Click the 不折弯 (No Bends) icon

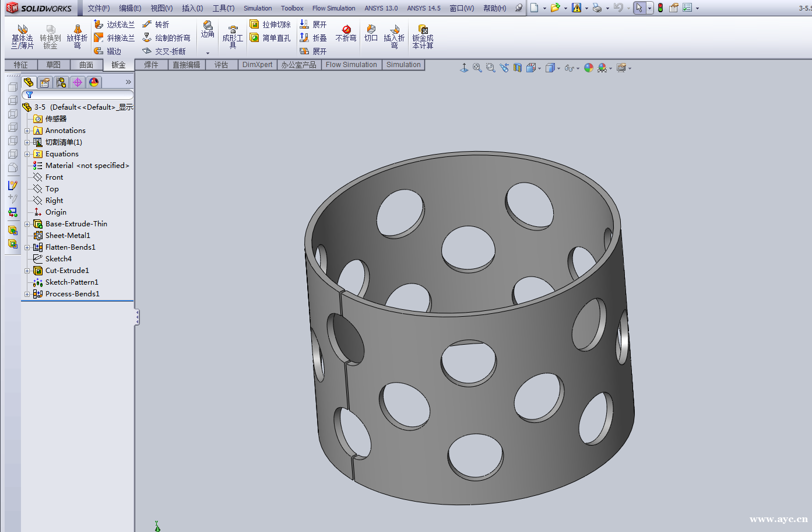(346, 32)
